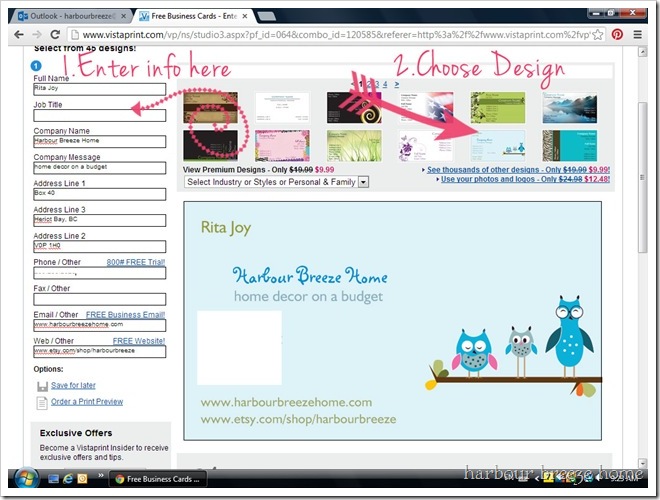
Task: Click the Pinterest extension icon
Action: (x=617, y=35)
